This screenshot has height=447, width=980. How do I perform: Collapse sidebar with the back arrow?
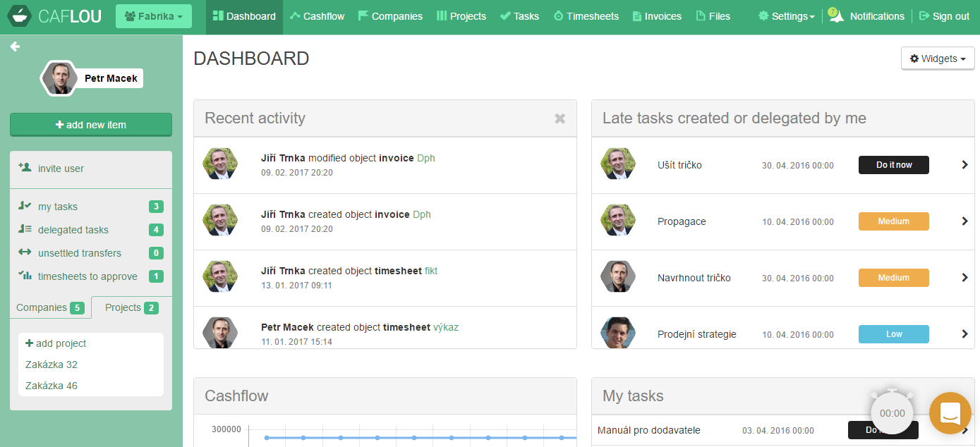[15, 47]
